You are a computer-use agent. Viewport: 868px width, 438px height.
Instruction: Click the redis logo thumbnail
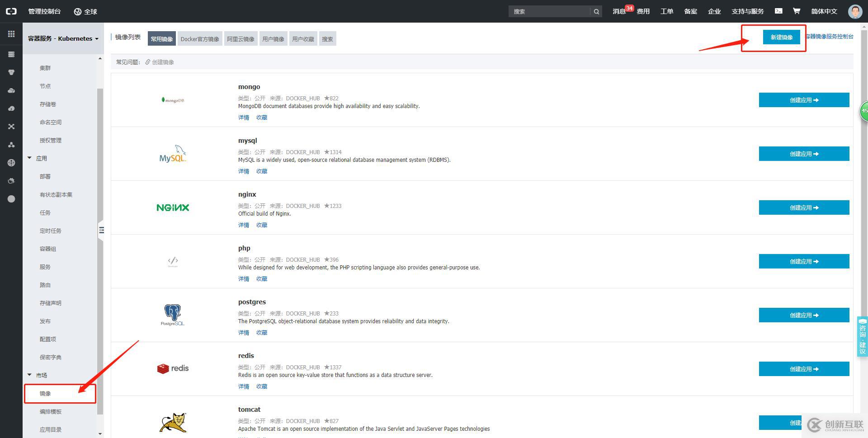coord(173,368)
